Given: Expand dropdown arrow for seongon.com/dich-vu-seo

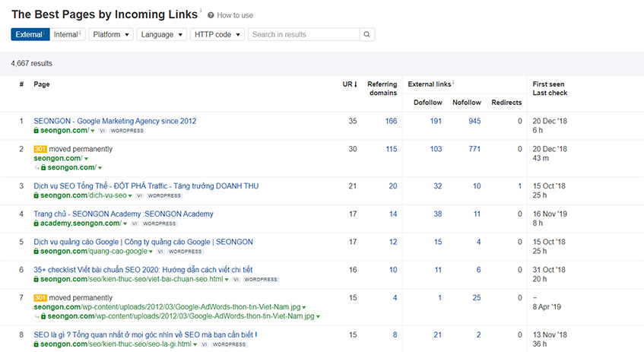Looking at the screenshot, I should point(130,196).
